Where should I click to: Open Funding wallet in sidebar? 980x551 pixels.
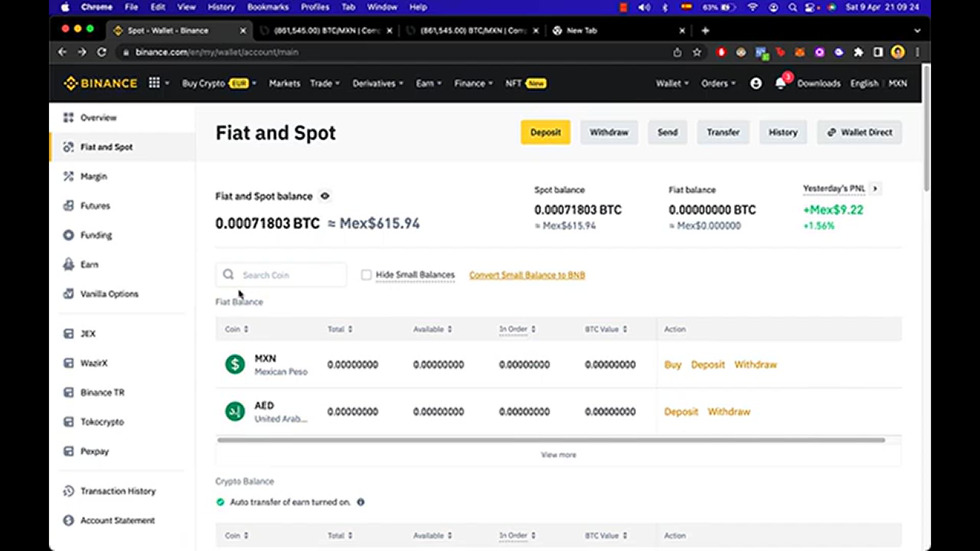[96, 235]
